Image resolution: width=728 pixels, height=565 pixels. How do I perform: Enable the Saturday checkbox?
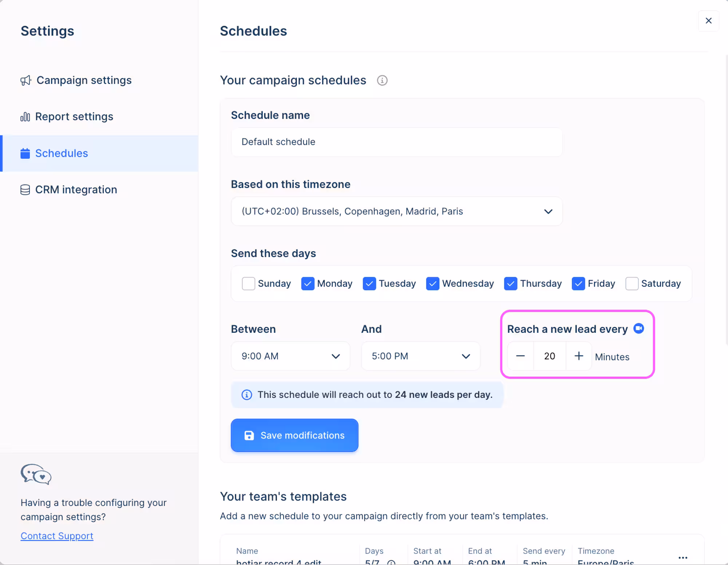pyautogui.click(x=632, y=284)
